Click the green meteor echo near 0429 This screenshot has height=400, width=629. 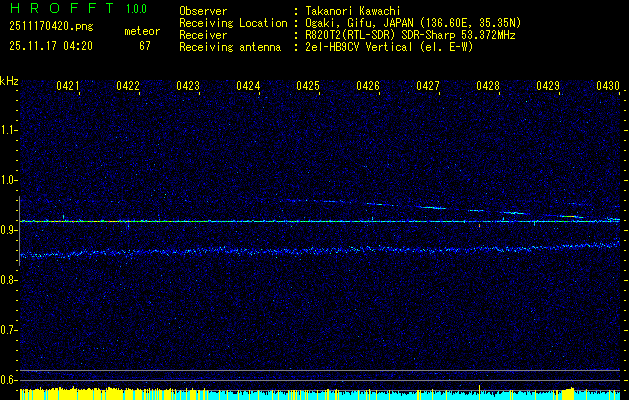[x=570, y=216]
